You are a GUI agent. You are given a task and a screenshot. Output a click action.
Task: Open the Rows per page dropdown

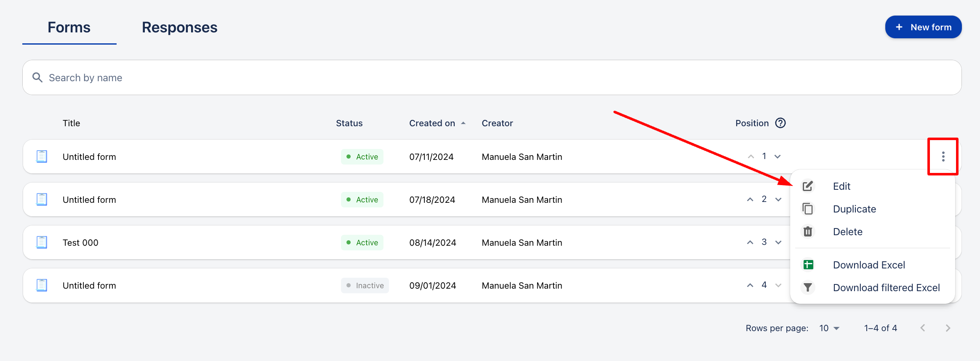829,328
